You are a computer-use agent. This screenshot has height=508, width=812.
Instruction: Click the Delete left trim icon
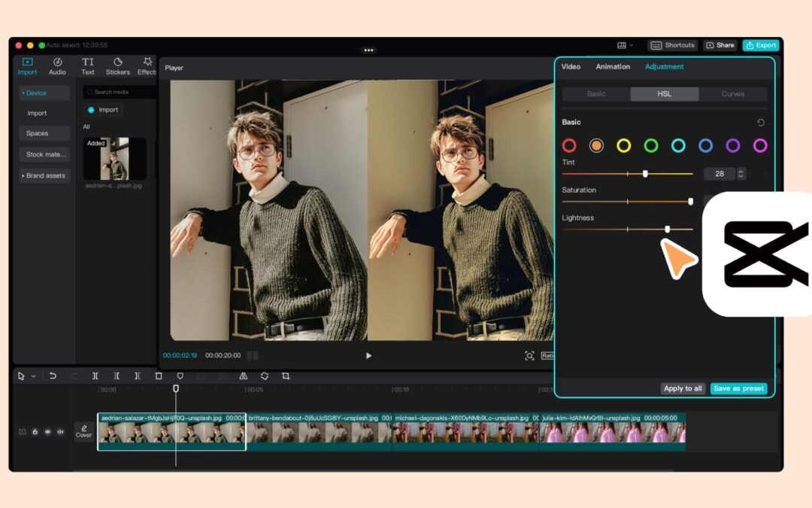[117, 376]
